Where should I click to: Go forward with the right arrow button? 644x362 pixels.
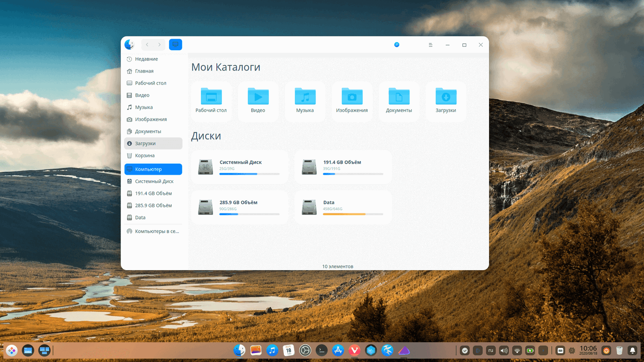159,45
